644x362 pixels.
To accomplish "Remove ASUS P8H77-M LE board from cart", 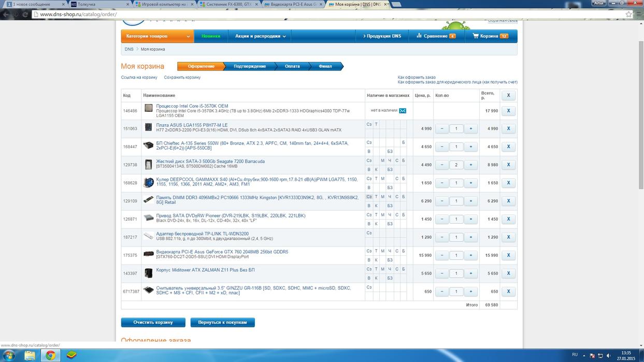I will point(508,128).
